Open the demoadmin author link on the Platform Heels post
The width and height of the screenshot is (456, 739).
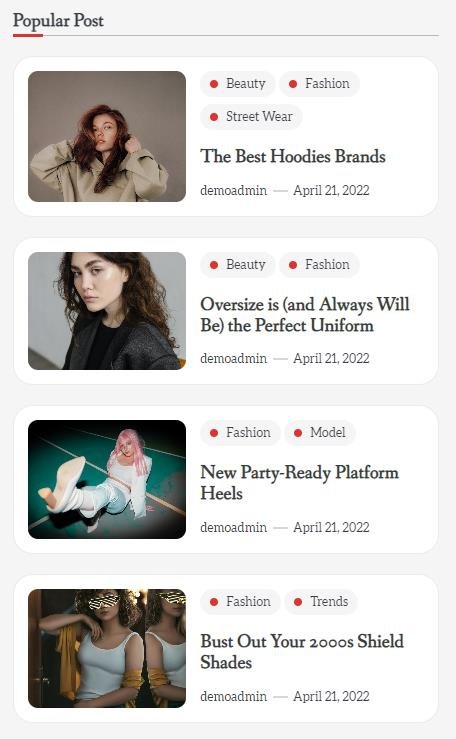tap(234, 527)
